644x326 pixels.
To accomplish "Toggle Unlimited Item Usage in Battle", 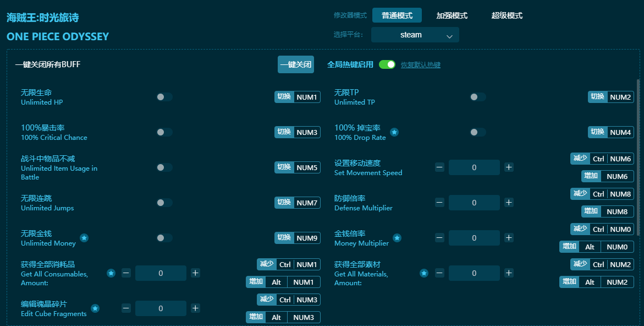I will coord(164,167).
